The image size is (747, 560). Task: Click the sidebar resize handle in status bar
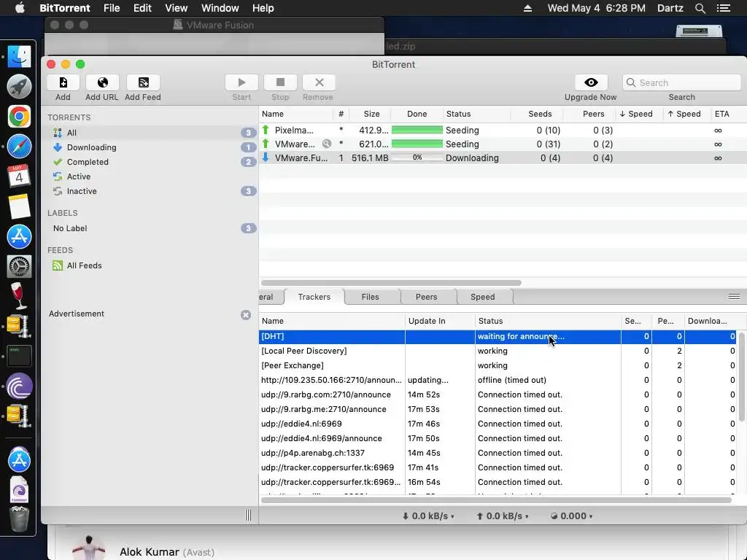248,516
